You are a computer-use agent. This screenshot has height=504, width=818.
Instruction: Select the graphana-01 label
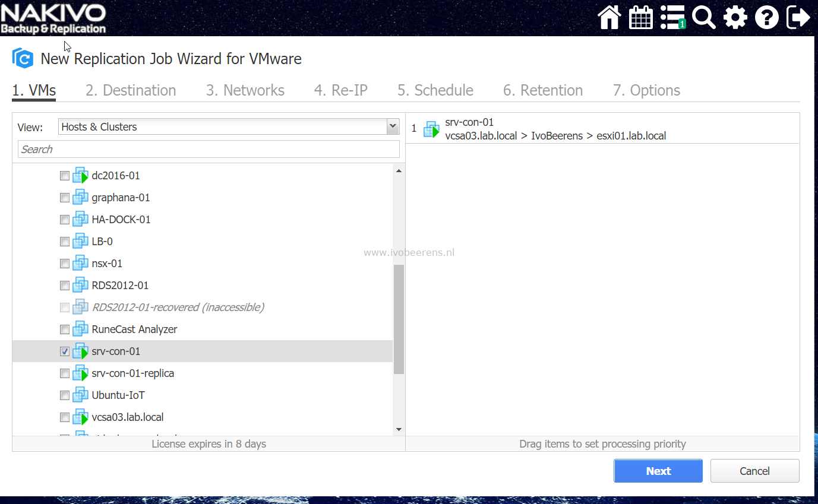pos(121,198)
